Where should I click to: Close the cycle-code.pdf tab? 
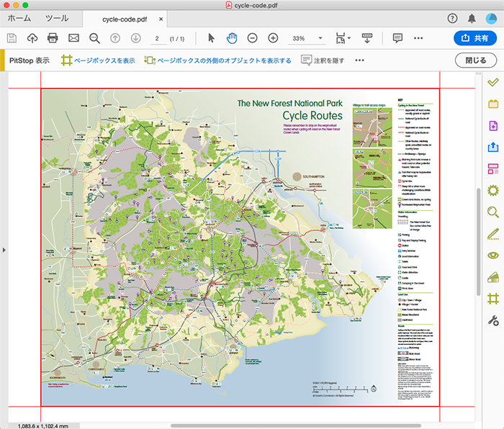pyautogui.click(x=161, y=19)
